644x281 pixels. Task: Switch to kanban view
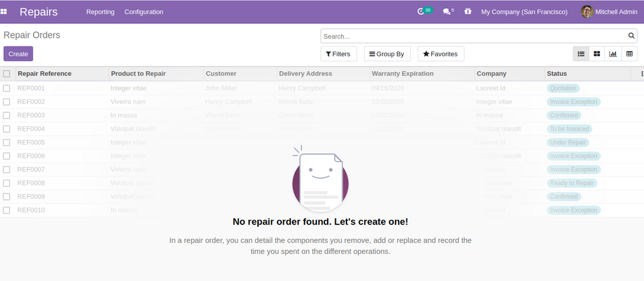point(597,54)
